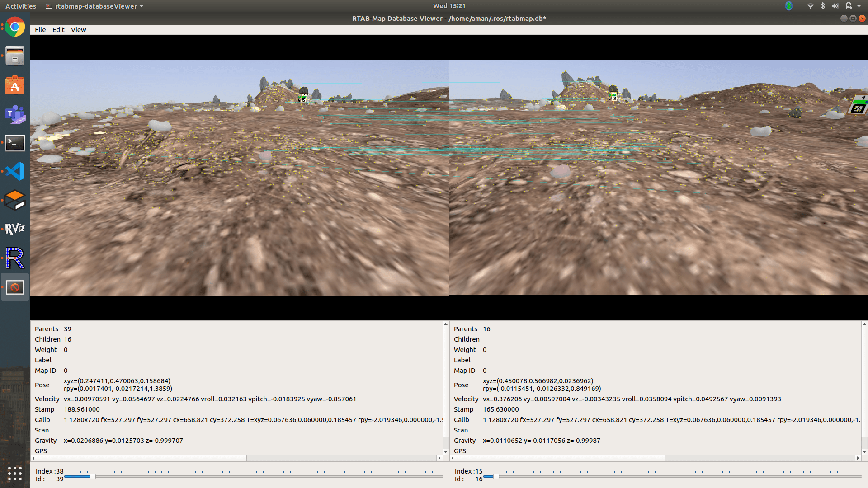The width and height of the screenshot is (868, 488).
Task: Switch to the RViz application icon
Action: coord(15,229)
